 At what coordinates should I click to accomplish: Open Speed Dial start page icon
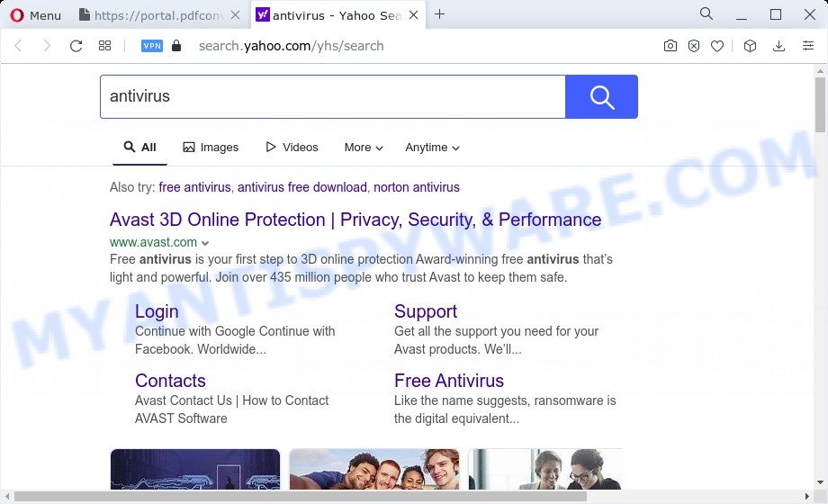pos(104,46)
